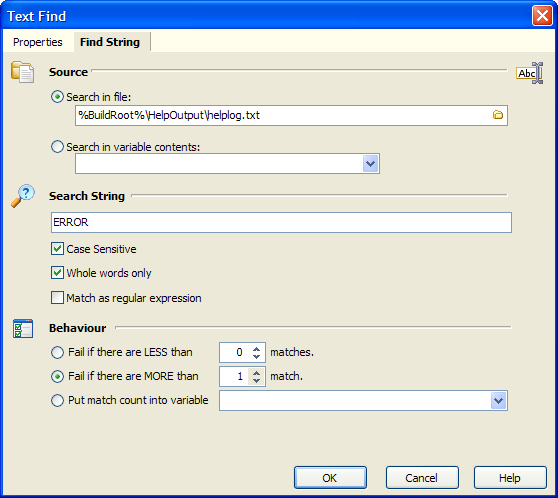The width and height of the screenshot is (558, 498).
Task: Select the Find String tab
Action: 110,42
